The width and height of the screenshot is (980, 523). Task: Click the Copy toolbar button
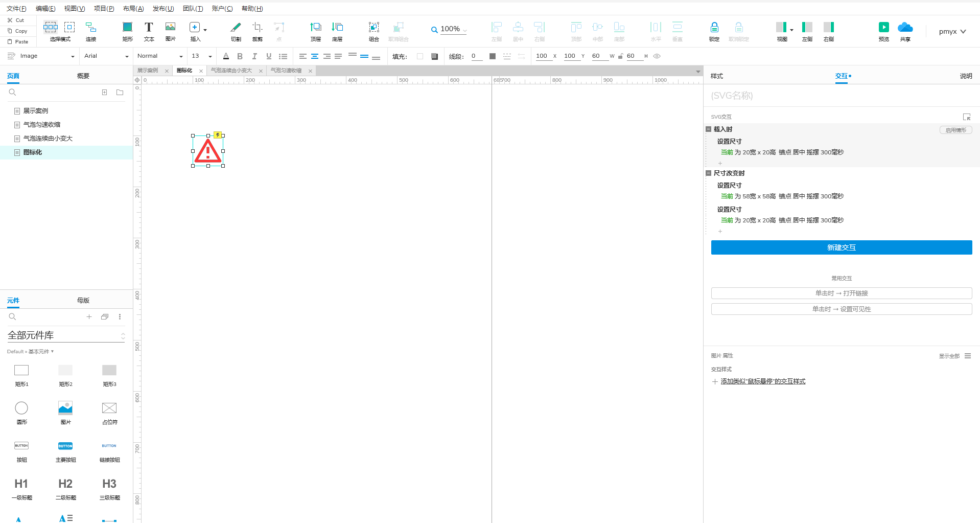17,31
